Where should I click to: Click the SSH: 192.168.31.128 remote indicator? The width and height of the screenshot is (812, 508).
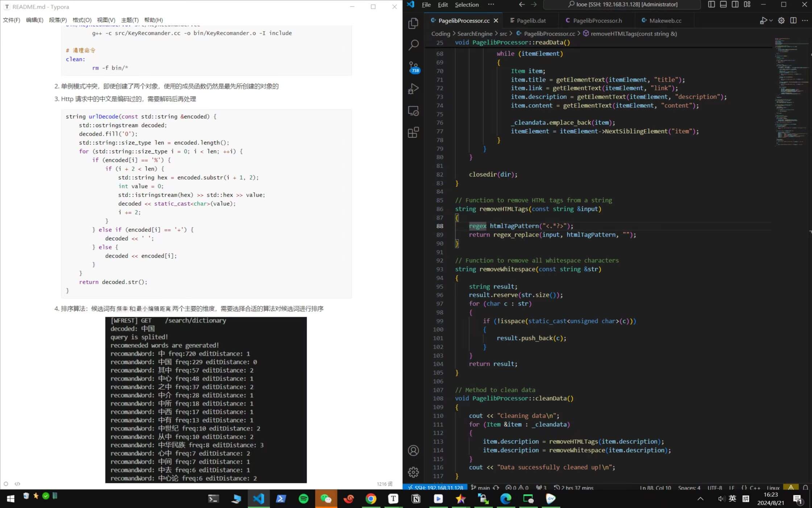435,487
